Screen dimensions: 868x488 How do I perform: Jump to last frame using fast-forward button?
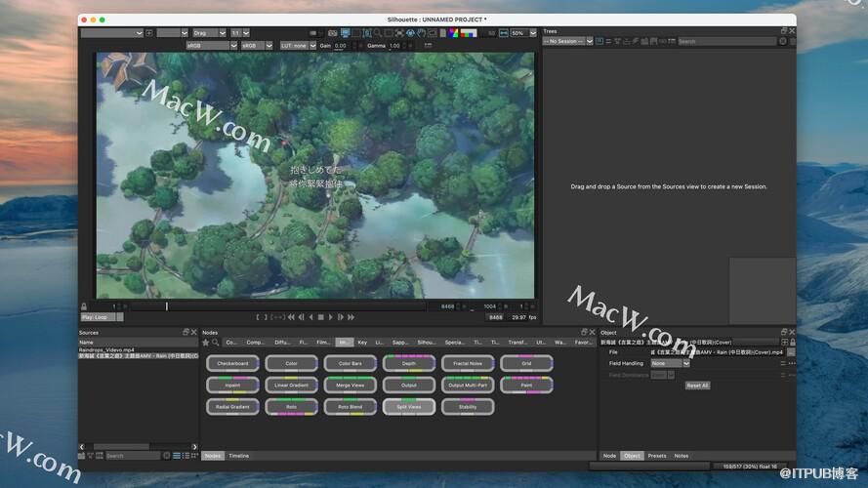tap(351, 317)
